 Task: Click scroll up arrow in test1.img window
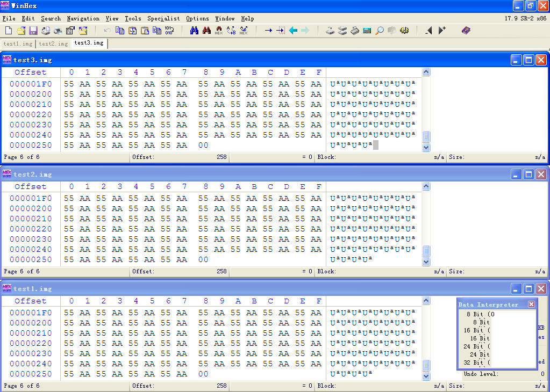(x=426, y=301)
